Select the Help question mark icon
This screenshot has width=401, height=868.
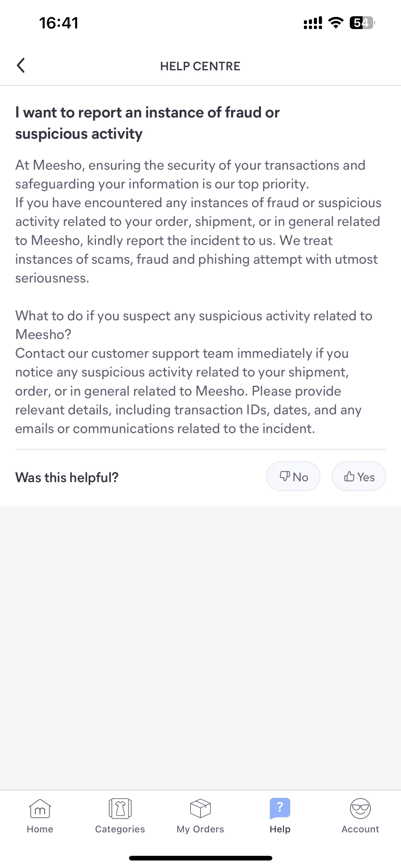point(280,808)
